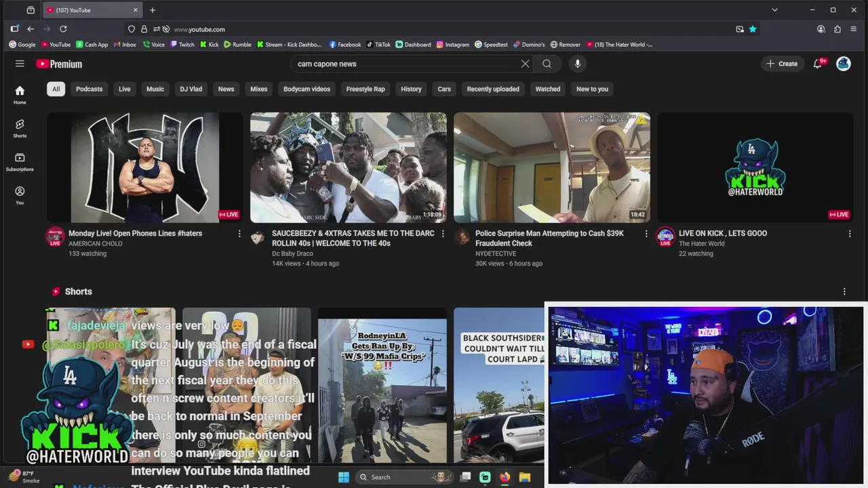Viewport: 868px width, 488px height.
Task: Open the Cash App bookmark
Action: tap(92, 45)
